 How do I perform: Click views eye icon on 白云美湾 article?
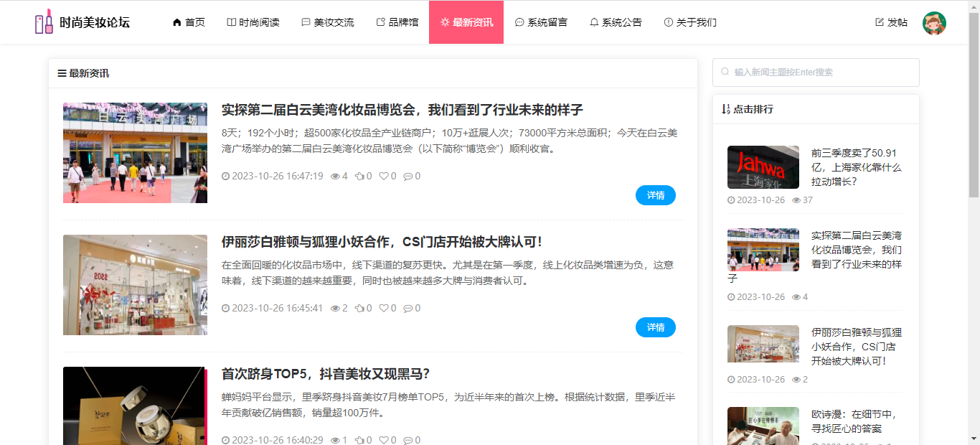coord(335,176)
